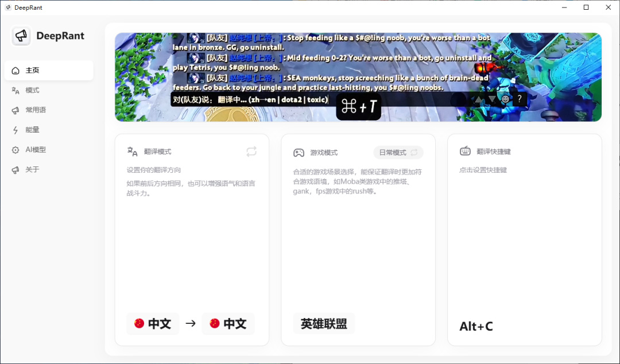Click the 游戏模式 card title
Image resolution: width=620 pixels, height=364 pixels.
click(x=324, y=153)
